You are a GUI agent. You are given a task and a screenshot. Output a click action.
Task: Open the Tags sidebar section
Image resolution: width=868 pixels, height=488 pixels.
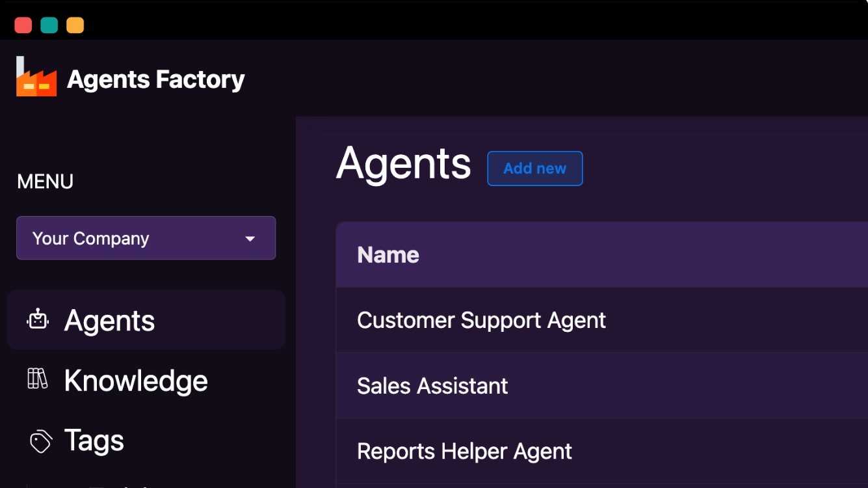94,441
